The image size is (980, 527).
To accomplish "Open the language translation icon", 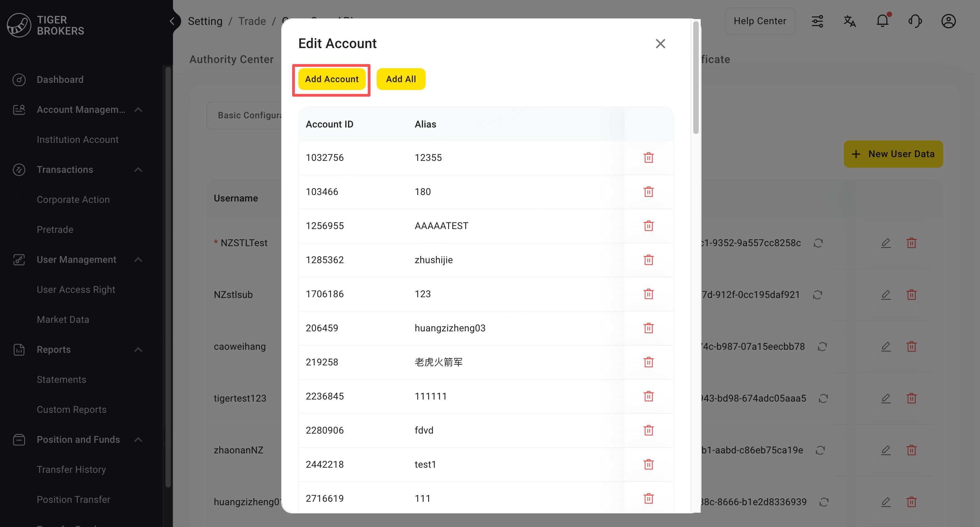I will pos(850,21).
